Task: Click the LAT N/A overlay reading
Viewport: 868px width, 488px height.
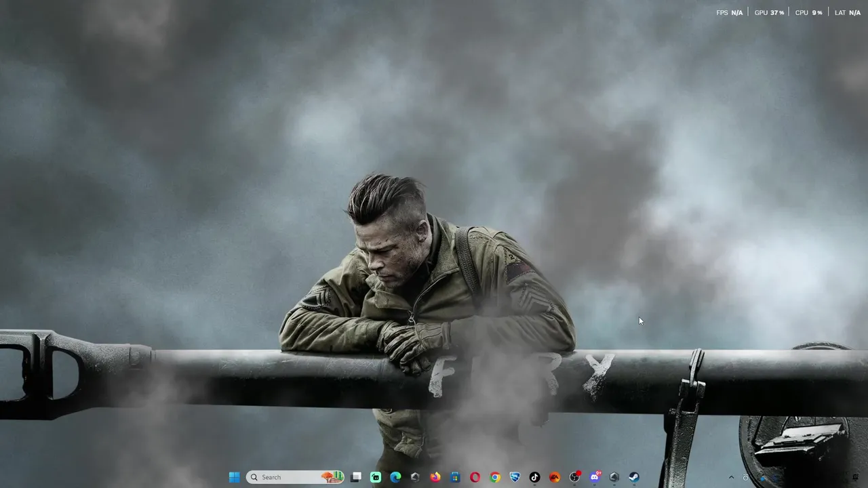Action: (848, 13)
